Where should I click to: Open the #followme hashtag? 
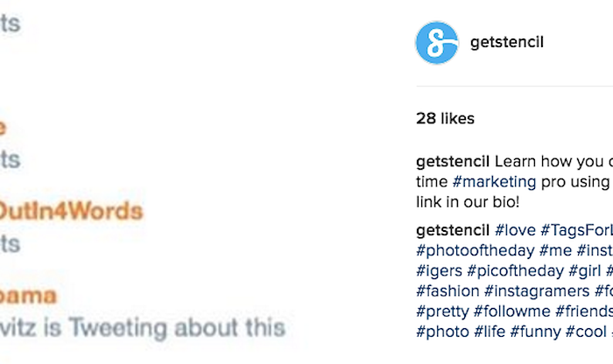[512, 311]
